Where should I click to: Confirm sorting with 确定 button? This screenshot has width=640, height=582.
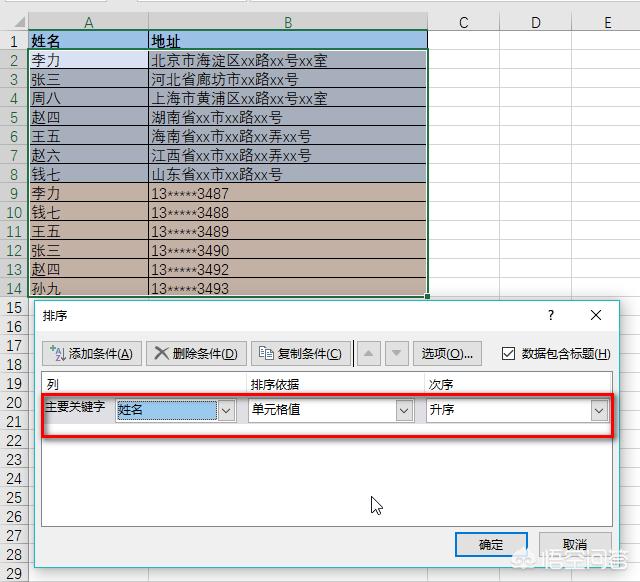491,544
